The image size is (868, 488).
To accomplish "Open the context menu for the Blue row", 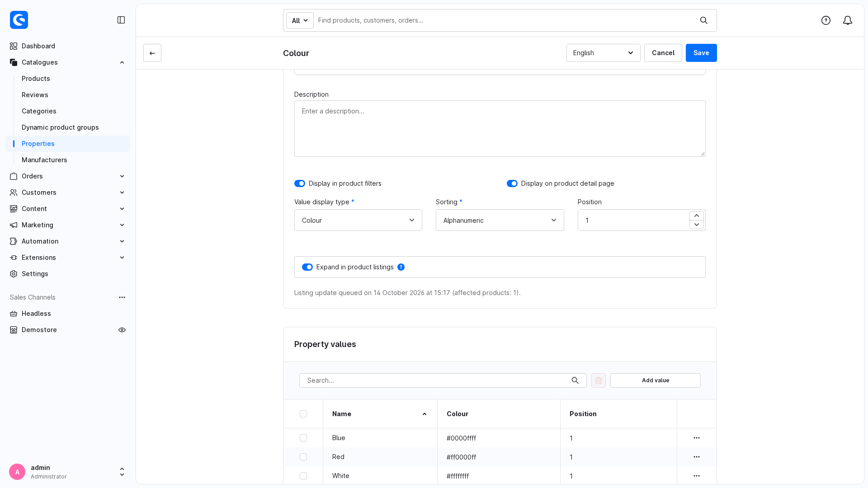I will 697,438.
